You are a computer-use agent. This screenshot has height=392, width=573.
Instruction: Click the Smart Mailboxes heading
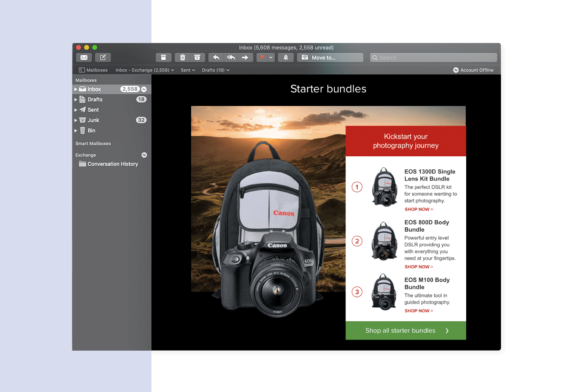(x=93, y=144)
